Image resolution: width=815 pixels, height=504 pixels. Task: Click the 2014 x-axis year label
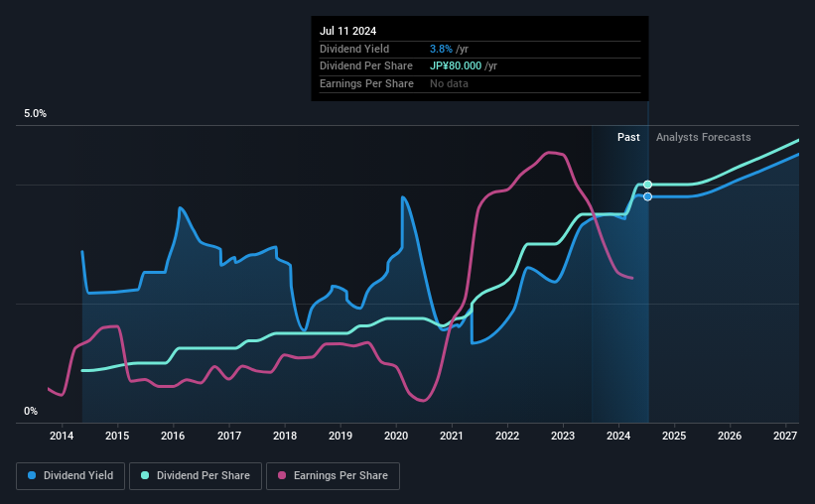click(62, 436)
